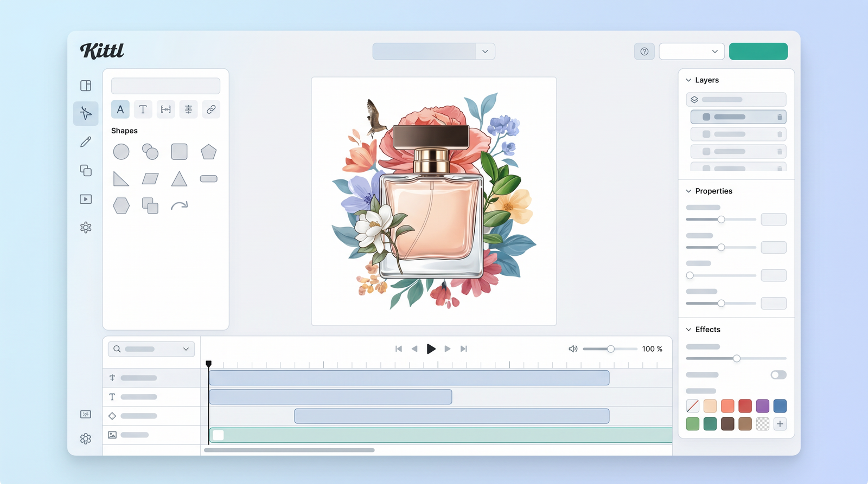Select the pen cursor tool in the sidebar
The image size is (868, 484).
86,113
